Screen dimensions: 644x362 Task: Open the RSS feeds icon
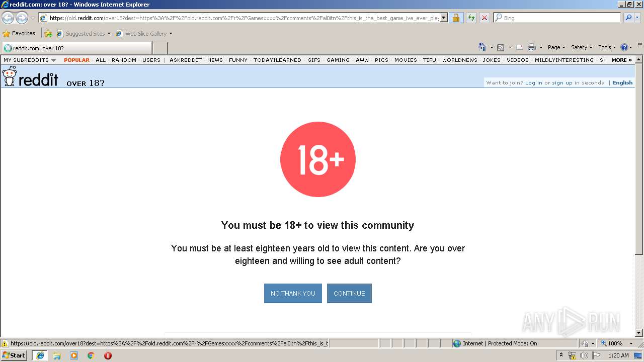(x=501, y=47)
